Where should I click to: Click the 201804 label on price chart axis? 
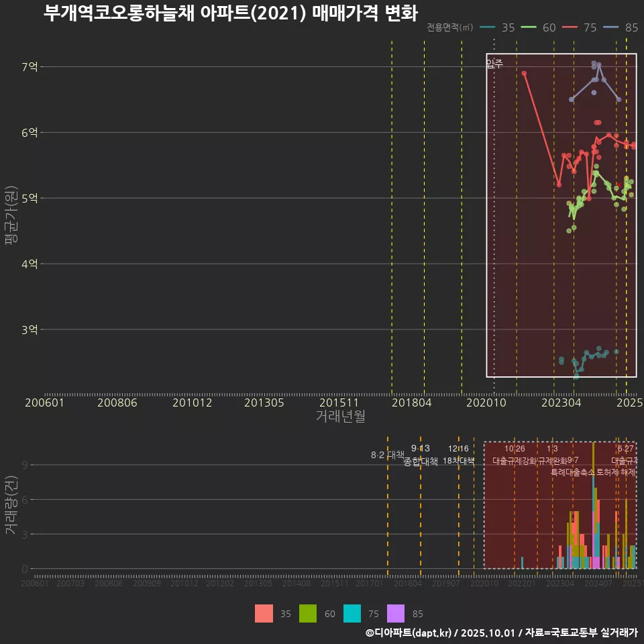[411, 403]
